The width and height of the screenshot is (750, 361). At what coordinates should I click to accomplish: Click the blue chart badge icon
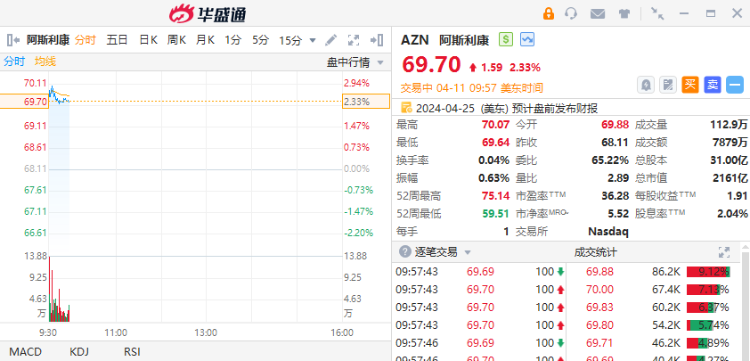coord(528,39)
